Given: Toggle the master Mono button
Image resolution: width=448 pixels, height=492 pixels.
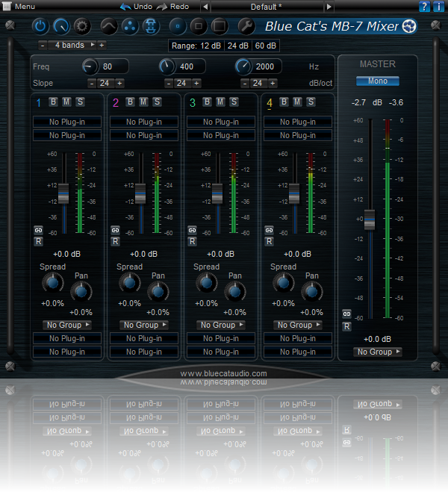Looking at the screenshot, I should [x=378, y=81].
